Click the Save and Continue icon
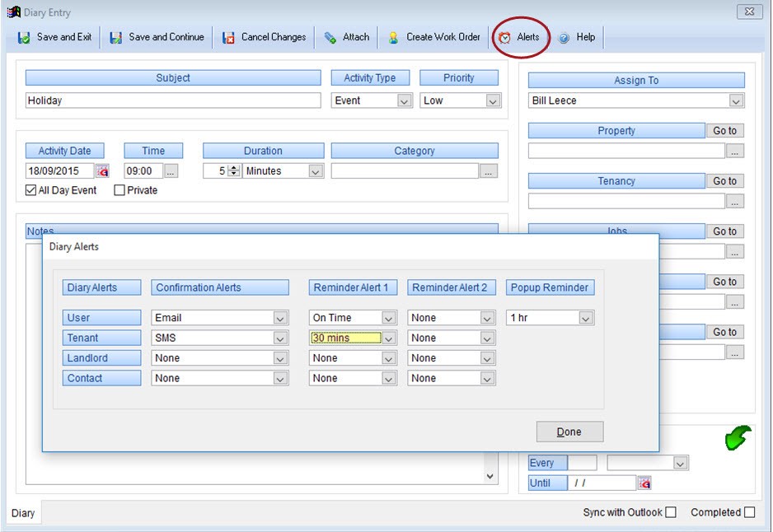 click(116, 38)
